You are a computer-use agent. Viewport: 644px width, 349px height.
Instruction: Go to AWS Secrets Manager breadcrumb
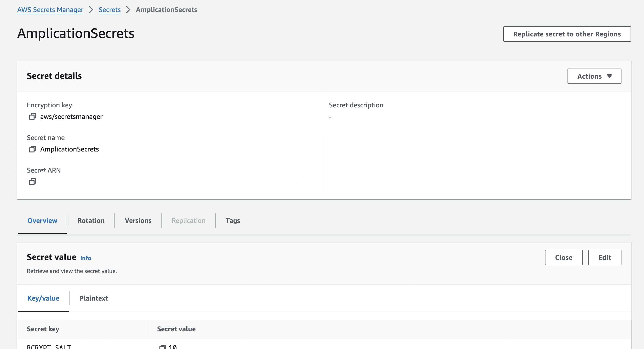[x=50, y=10]
